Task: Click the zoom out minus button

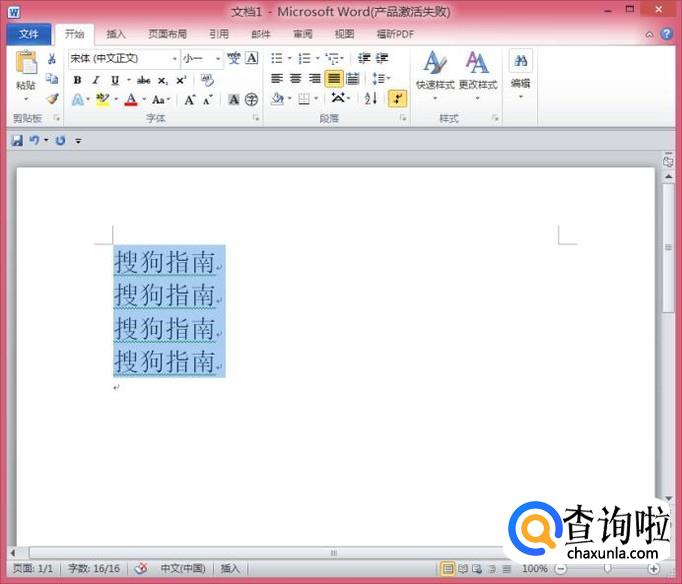Action: coord(561,568)
